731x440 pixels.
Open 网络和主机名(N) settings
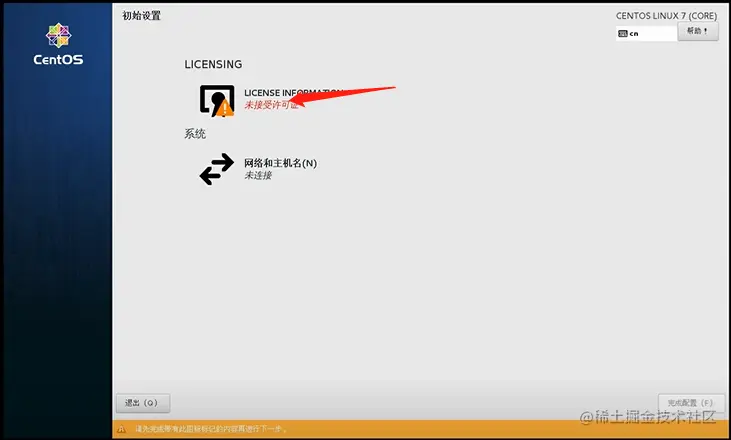pyautogui.click(x=280, y=163)
